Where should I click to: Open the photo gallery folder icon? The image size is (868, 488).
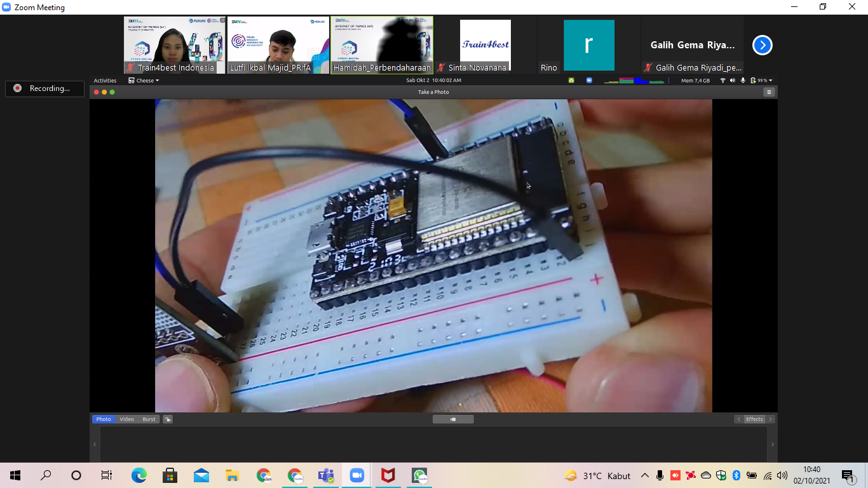coord(168,419)
